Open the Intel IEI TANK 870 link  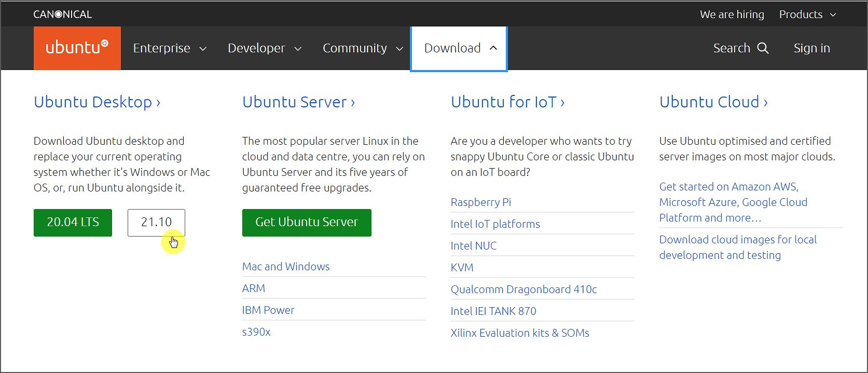pyautogui.click(x=493, y=311)
